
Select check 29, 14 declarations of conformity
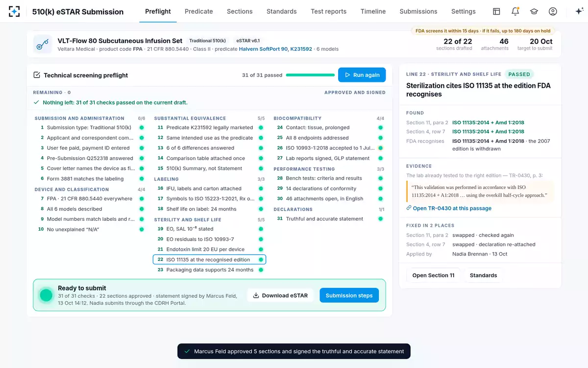point(329,188)
